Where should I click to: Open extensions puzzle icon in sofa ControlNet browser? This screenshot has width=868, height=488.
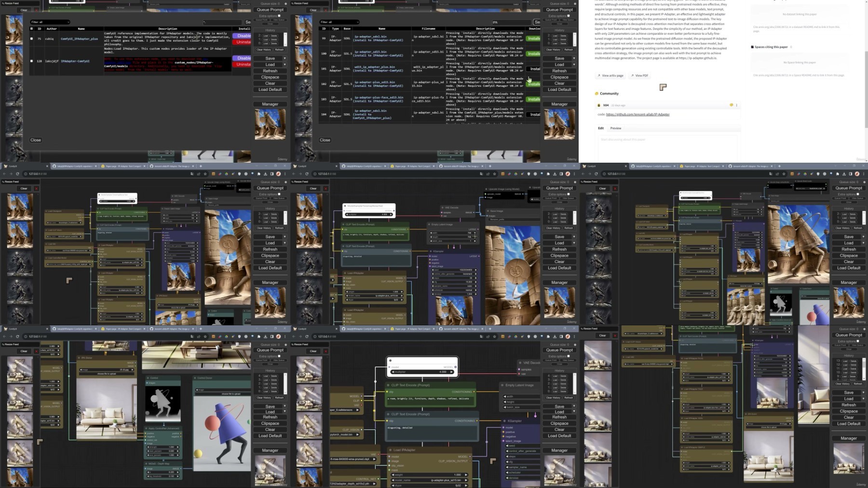(258, 336)
